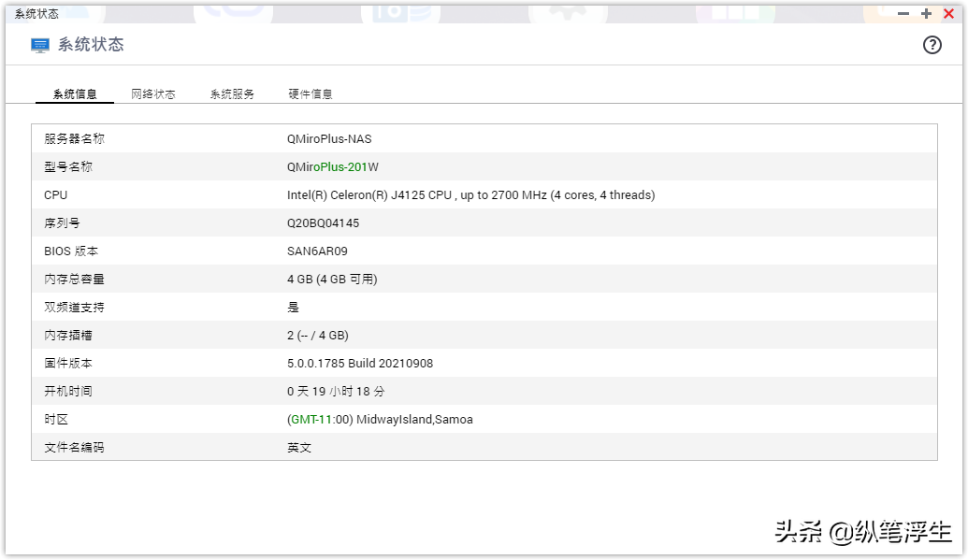
Task: Click the 型号名称 label
Action: (68, 166)
